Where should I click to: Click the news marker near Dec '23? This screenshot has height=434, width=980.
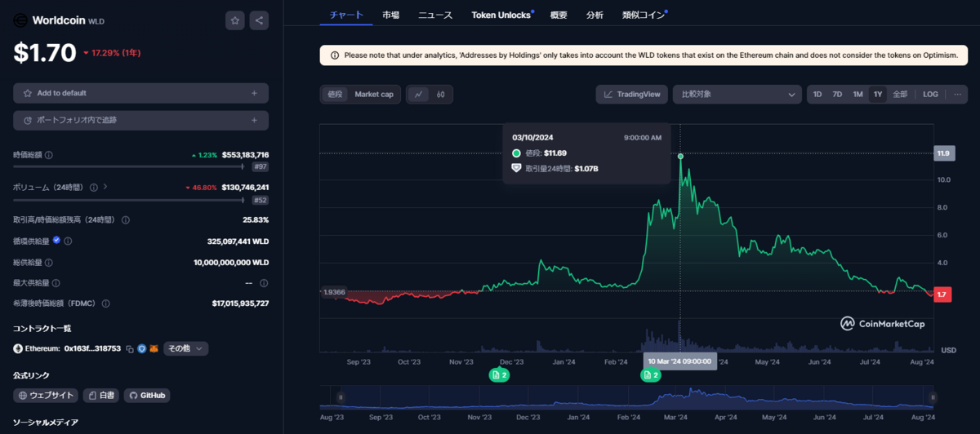click(x=499, y=375)
